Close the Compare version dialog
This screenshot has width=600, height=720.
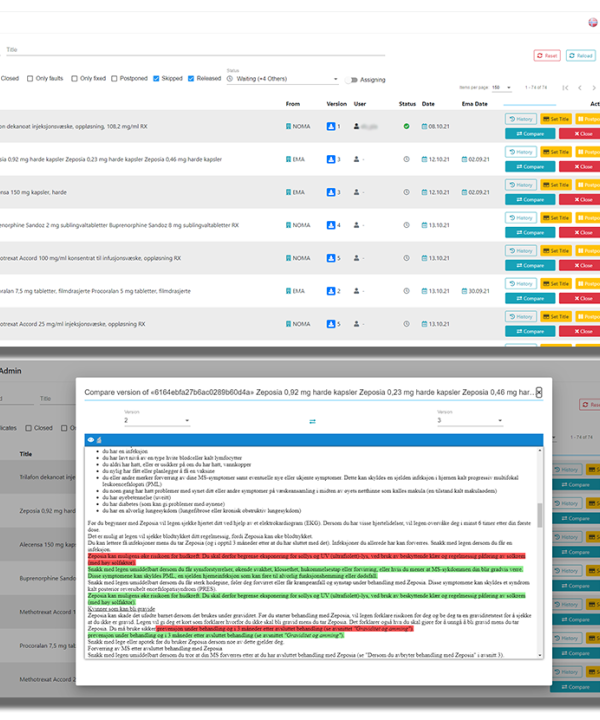point(539,392)
